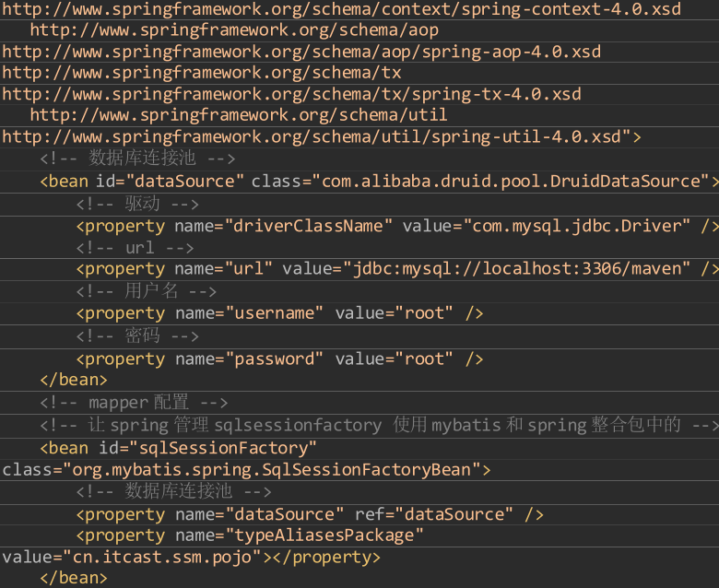Click the schema/util namespace URL line
The width and height of the screenshot is (719, 588).
[239, 115]
